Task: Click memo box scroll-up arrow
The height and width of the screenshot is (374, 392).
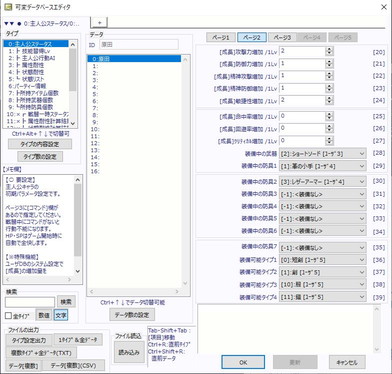Action: (77, 180)
